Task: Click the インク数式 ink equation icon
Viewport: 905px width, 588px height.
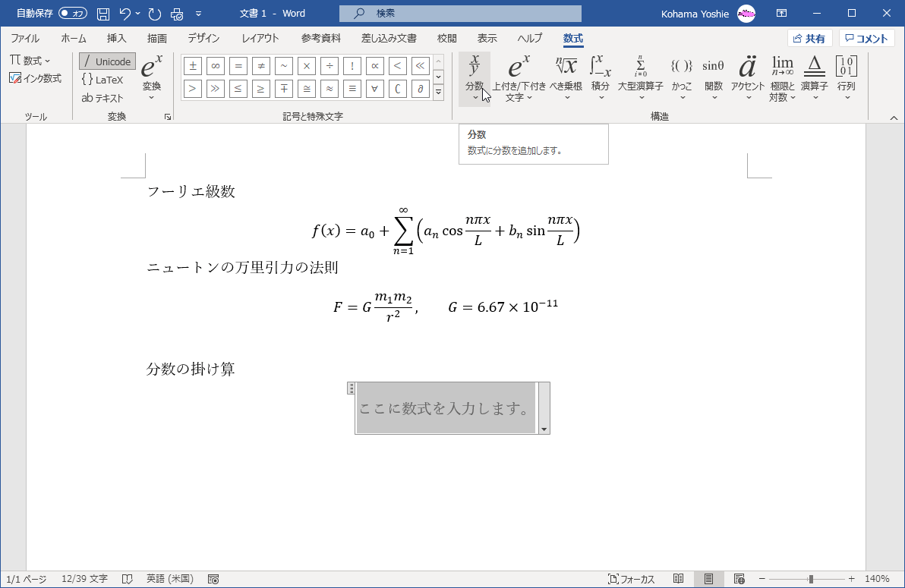Action: (x=36, y=78)
